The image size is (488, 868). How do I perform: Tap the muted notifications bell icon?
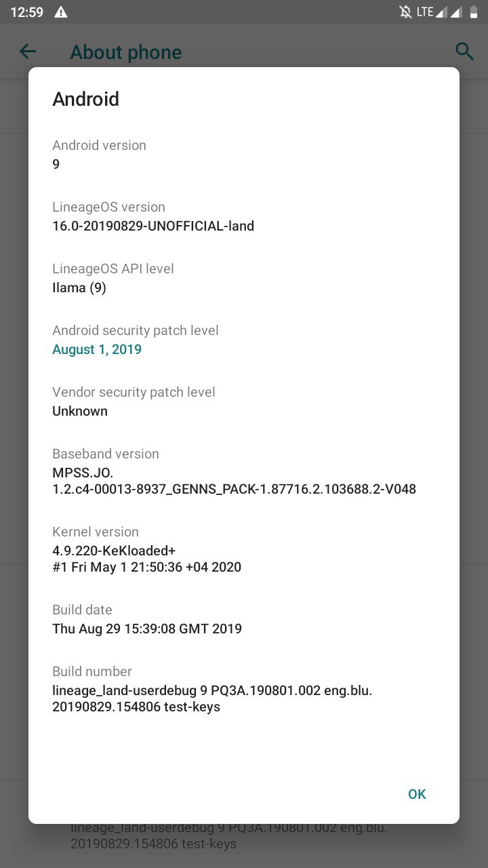[405, 12]
